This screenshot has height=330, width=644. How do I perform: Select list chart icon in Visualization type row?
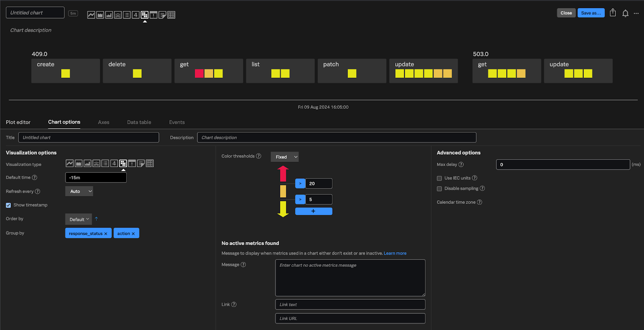(105, 164)
